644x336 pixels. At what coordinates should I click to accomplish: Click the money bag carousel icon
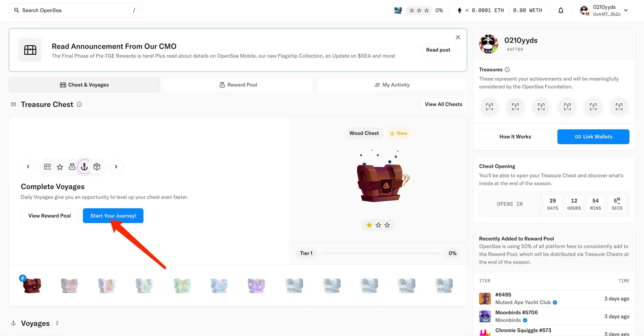click(72, 167)
